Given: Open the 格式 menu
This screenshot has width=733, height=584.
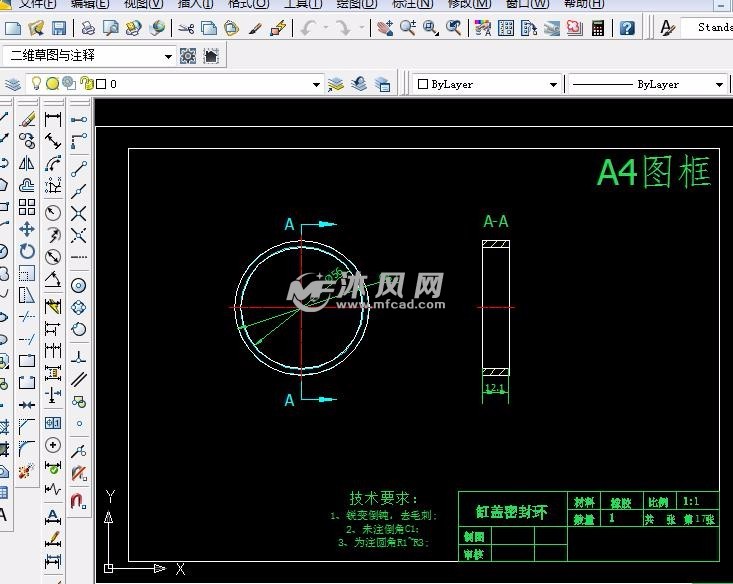Looking at the screenshot, I should tap(248, 4).
